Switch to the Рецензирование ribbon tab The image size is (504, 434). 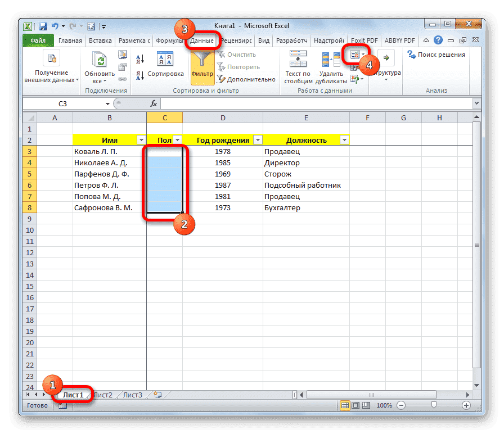(x=235, y=40)
